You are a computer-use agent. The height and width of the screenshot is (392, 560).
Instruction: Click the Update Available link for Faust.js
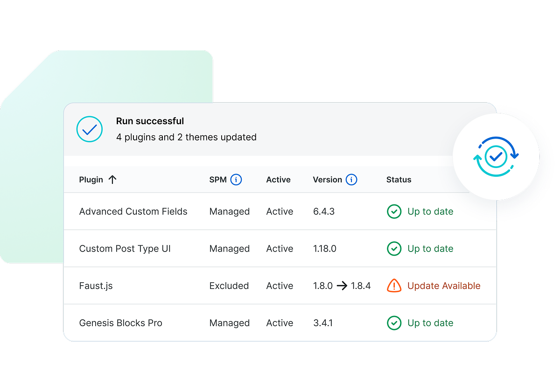(444, 286)
